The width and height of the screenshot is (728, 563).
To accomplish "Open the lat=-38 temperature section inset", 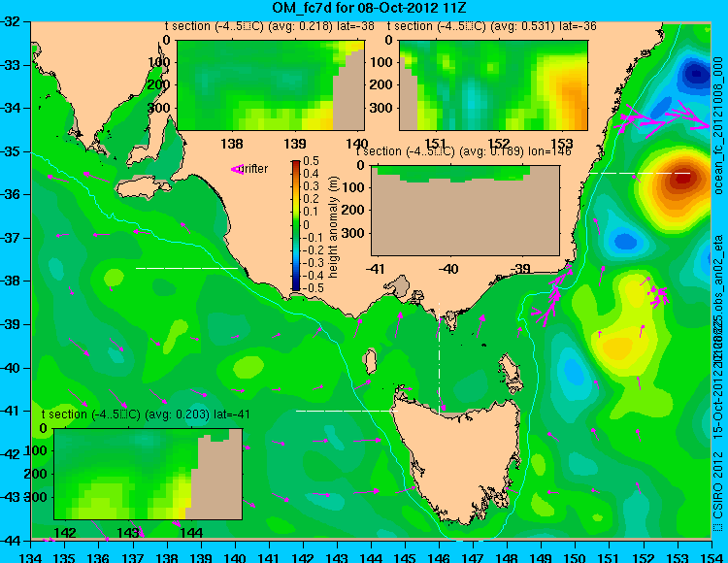I will (271, 85).
